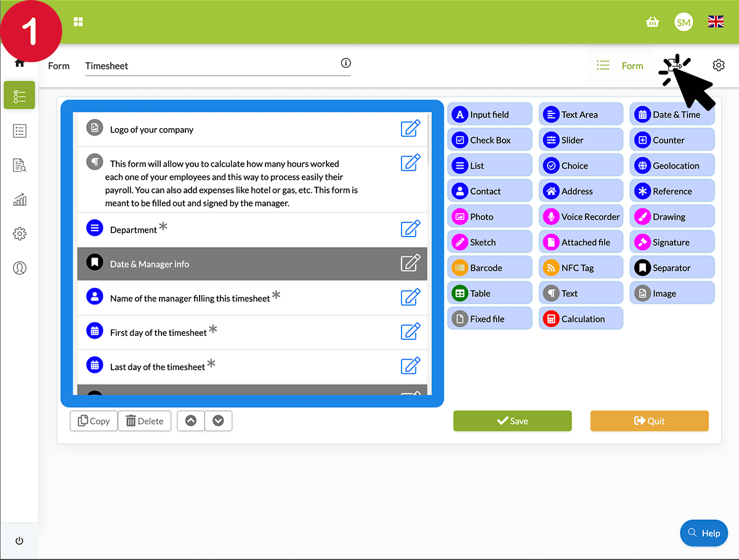
Task: Add a Contact element
Action: point(490,191)
